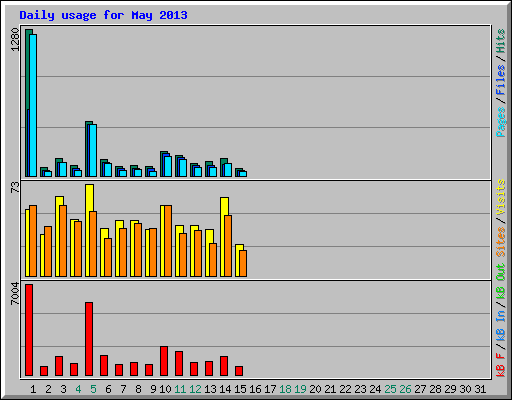Select the Files legend label

pos(501,80)
